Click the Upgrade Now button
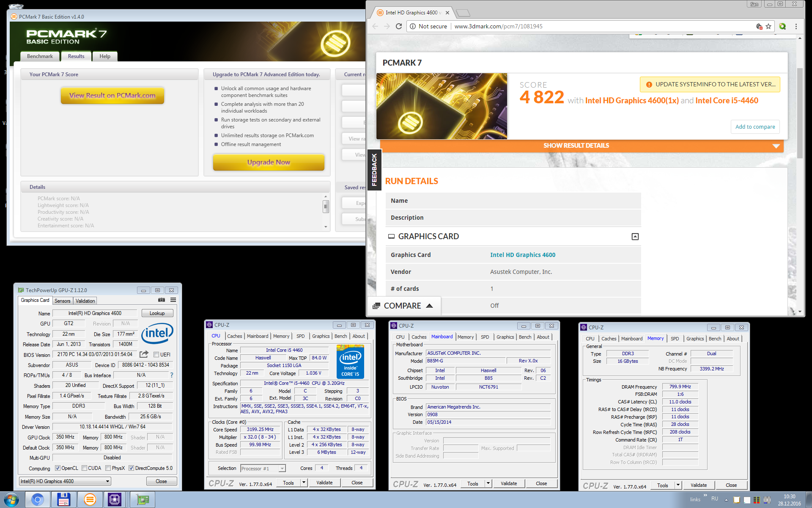Screen dimensions: 812x508 coord(269,162)
